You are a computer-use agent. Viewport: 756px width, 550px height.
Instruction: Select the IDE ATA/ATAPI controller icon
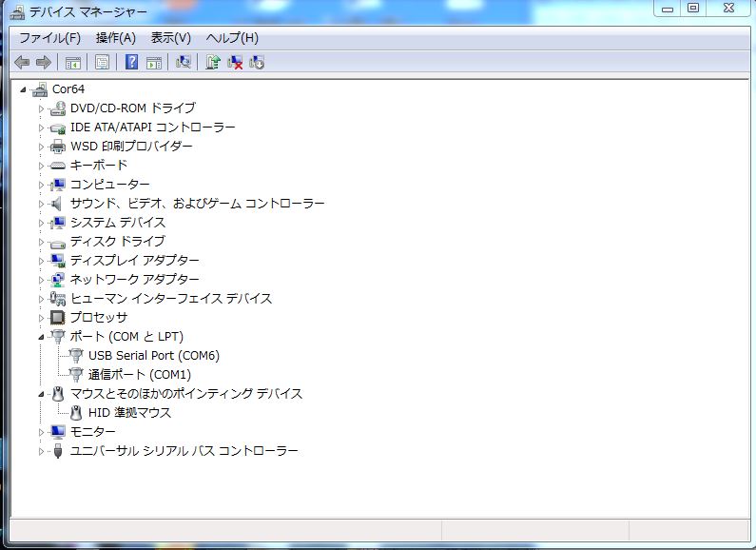58,128
